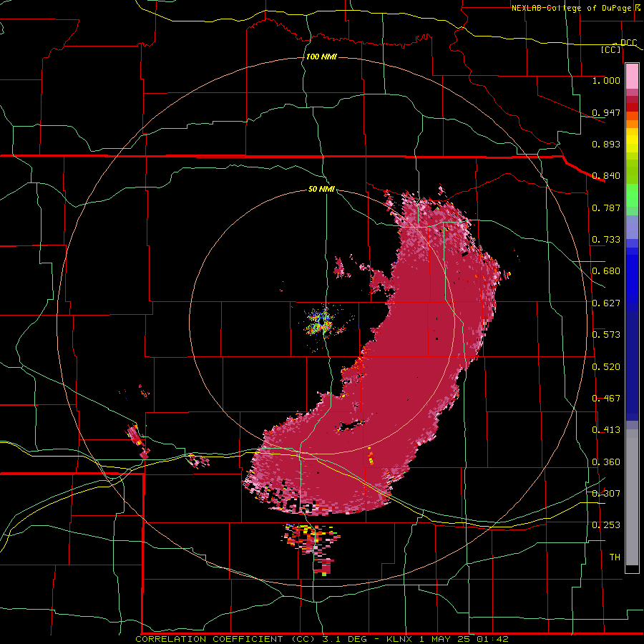Select the 1.000 value on the color scale

point(606,80)
